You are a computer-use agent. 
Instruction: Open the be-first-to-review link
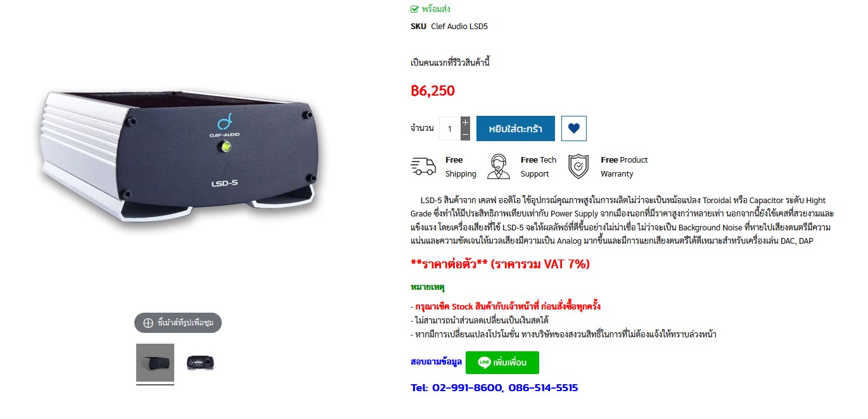(450, 63)
